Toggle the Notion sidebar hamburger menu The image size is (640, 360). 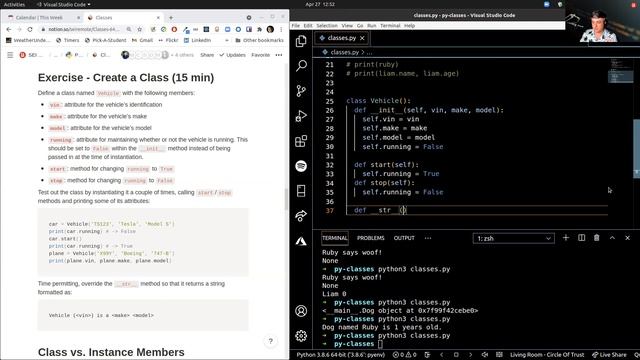10,55
